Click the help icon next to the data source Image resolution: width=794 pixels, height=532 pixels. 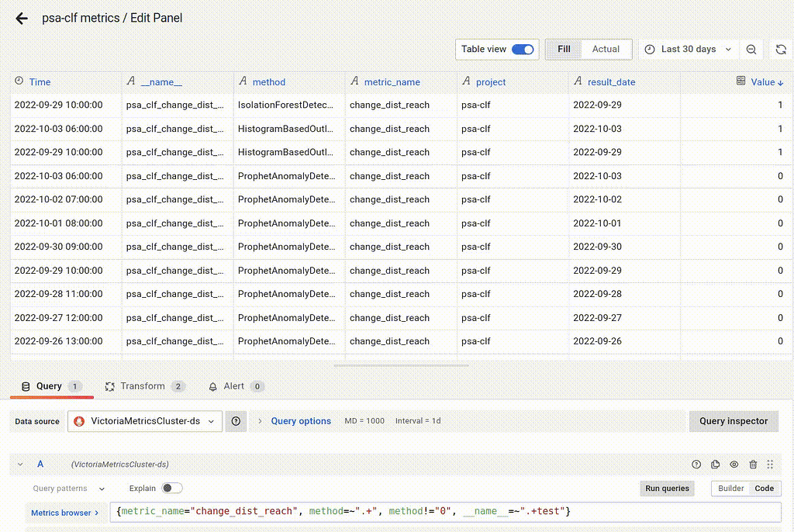coord(236,421)
